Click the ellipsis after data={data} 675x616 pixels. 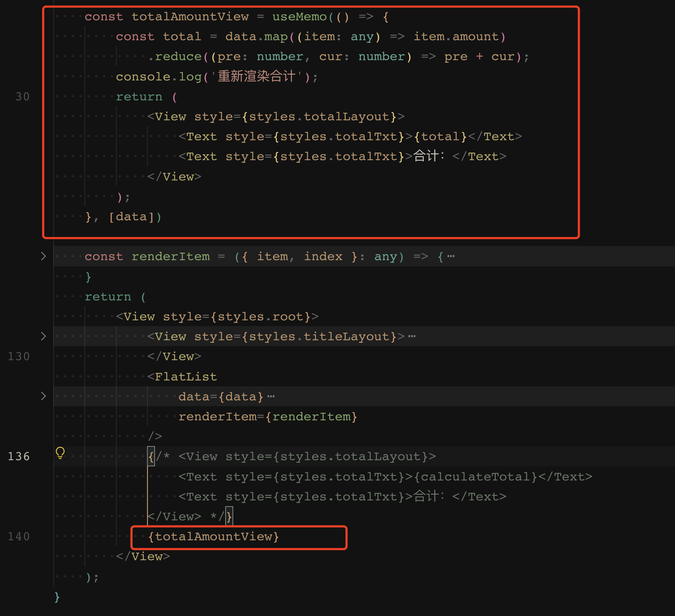pyautogui.click(x=271, y=397)
